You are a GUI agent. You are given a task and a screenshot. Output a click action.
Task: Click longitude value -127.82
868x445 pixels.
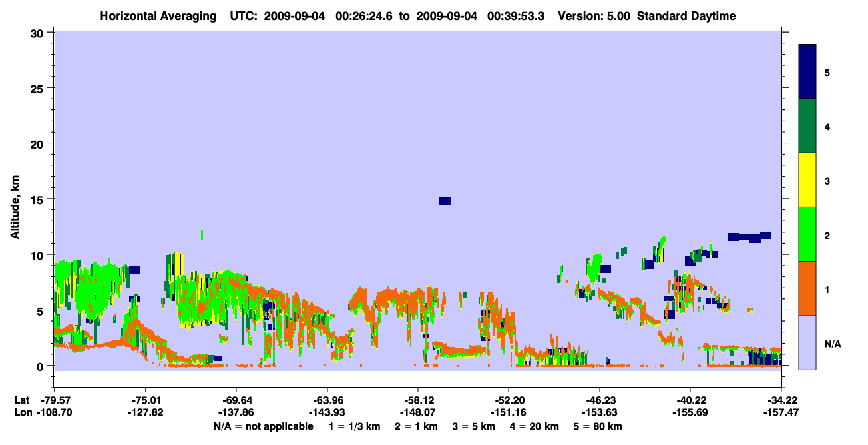pyautogui.click(x=146, y=412)
